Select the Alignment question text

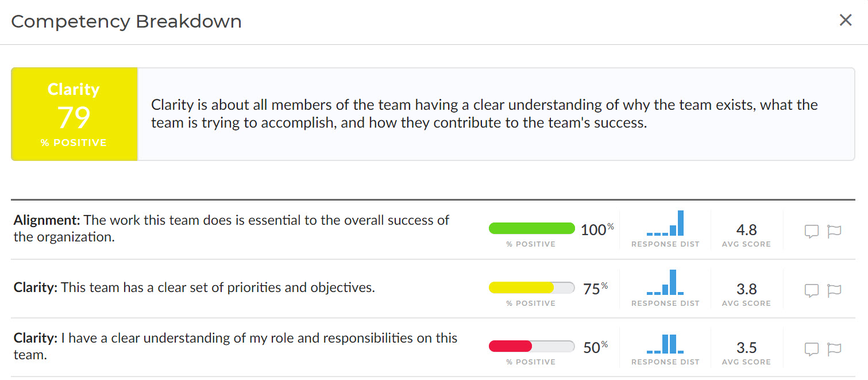tap(232, 228)
